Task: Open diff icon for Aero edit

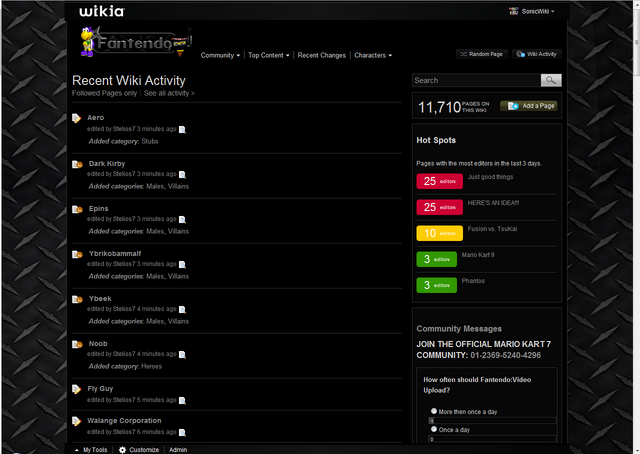Action: (x=182, y=129)
